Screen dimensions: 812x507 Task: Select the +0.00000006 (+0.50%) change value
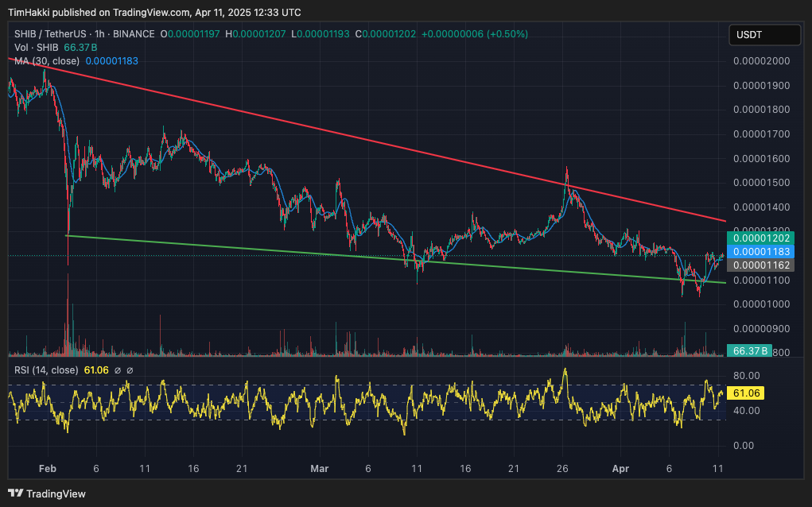475,34
